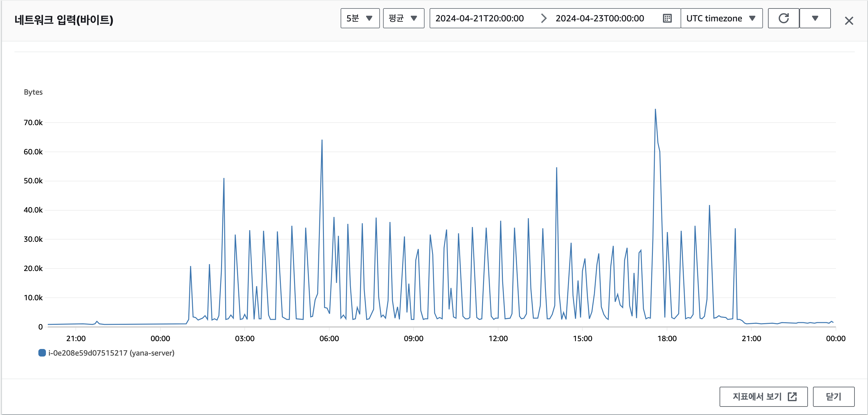The height and width of the screenshot is (415, 868).
Task: Click the end time 2024-04-23T00:00:00 field
Action: (x=600, y=18)
